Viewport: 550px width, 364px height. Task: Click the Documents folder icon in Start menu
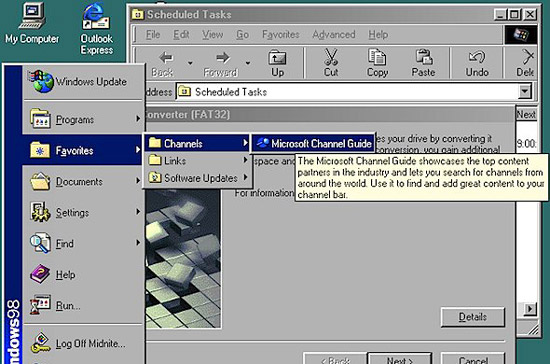pyautogui.click(x=40, y=181)
